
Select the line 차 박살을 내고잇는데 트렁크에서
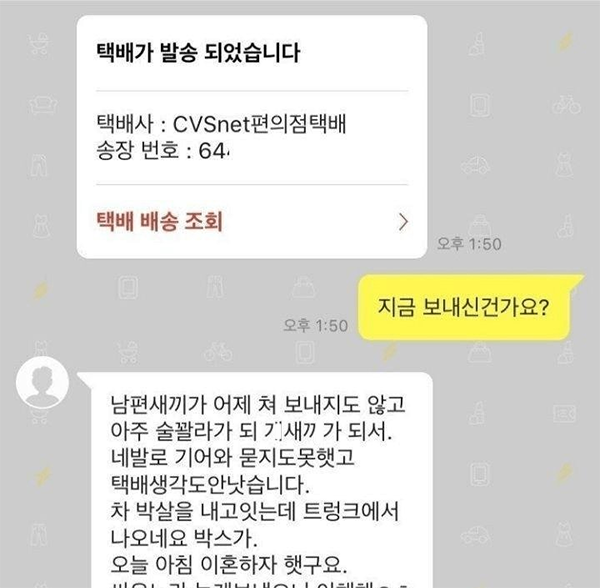coord(254,511)
